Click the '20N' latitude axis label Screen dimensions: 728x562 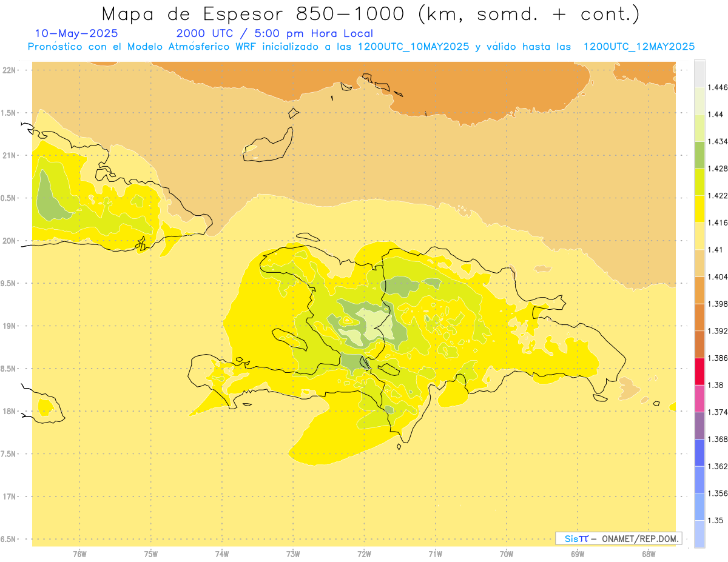10,241
